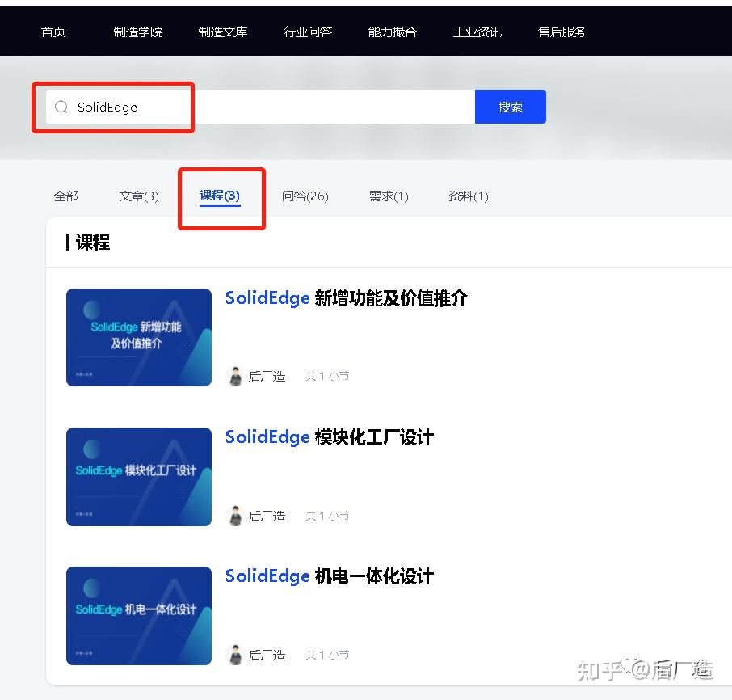Viewport: 732px width, 700px height.
Task: Open the 制造文库 menu item
Action: point(223,32)
